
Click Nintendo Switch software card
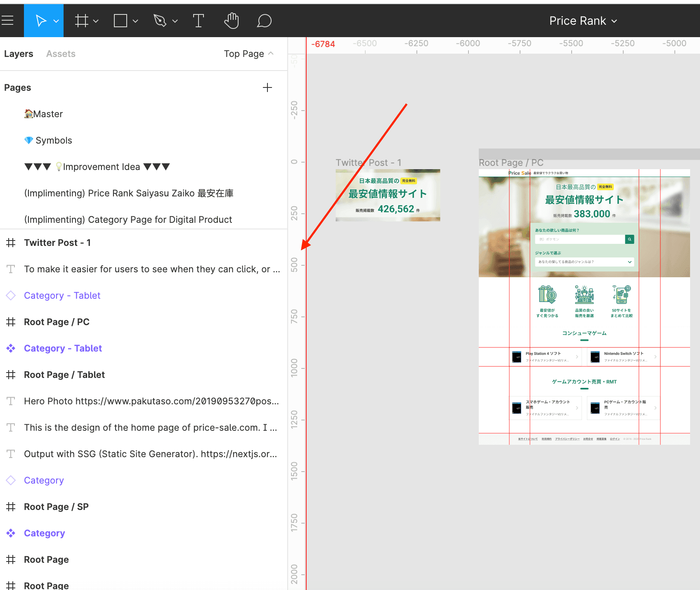click(x=623, y=357)
